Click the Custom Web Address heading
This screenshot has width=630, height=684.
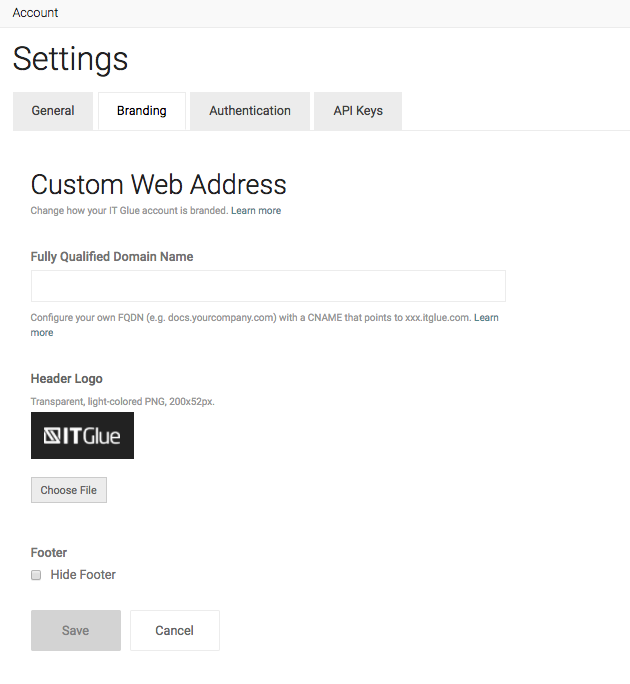click(x=159, y=184)
